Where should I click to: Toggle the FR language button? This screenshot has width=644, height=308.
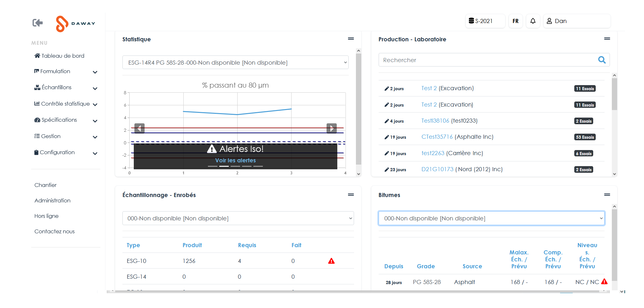pyautogui.click(x=515, y=21)
